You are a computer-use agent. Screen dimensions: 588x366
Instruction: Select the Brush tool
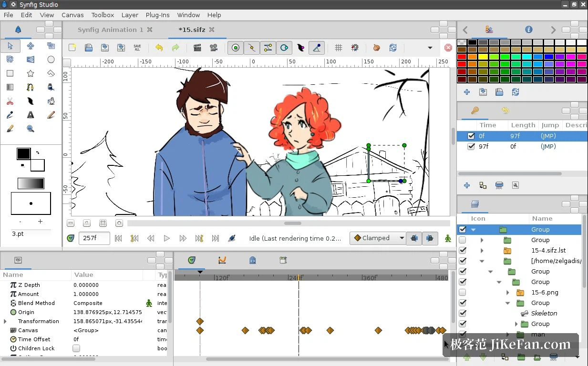10,129
